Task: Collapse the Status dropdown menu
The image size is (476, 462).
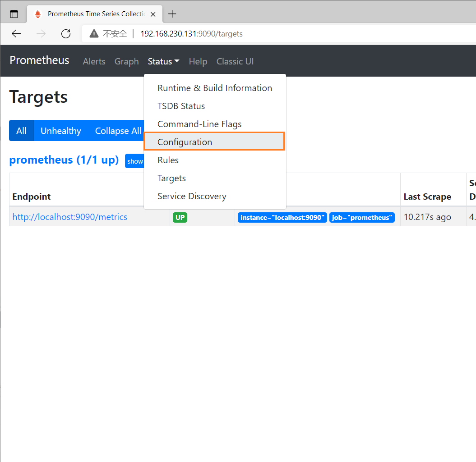Action: [163, 61]
